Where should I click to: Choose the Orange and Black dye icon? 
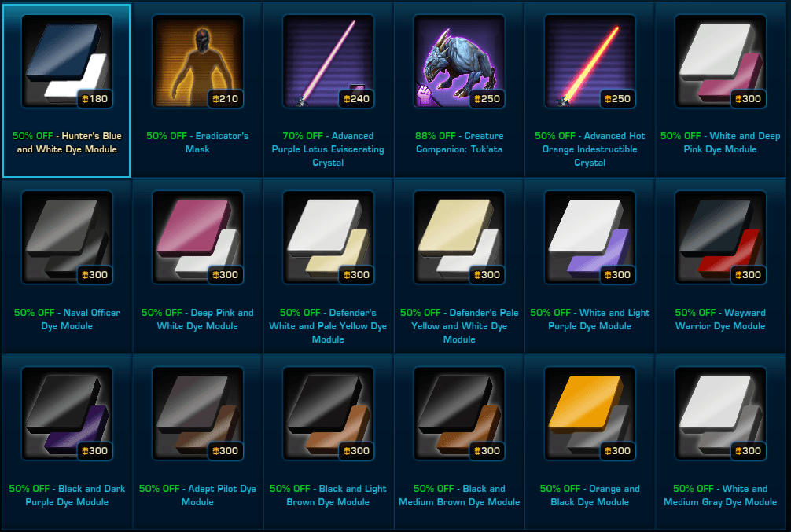(x=590, y=413)
